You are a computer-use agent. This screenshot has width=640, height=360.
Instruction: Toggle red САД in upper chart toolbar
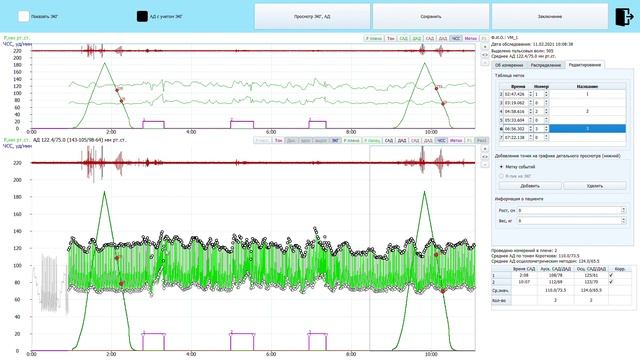(429, 38)
